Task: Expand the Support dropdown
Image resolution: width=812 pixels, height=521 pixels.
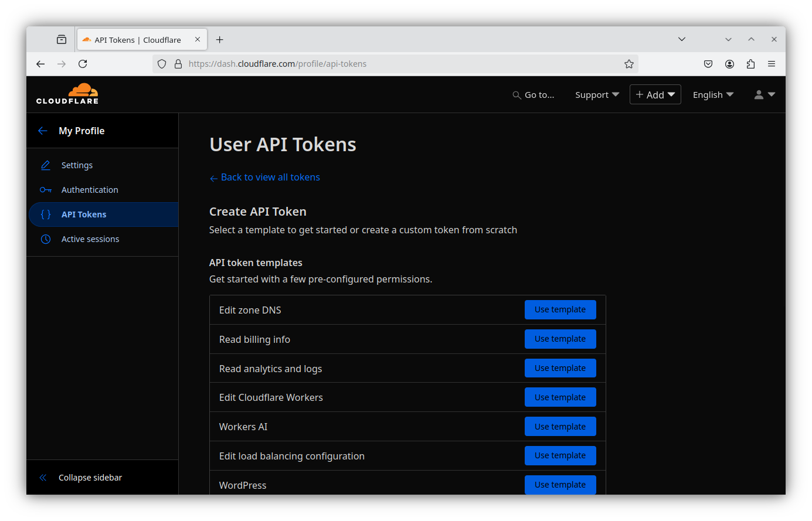Action: pyautogui.click(x=597, y=95)
